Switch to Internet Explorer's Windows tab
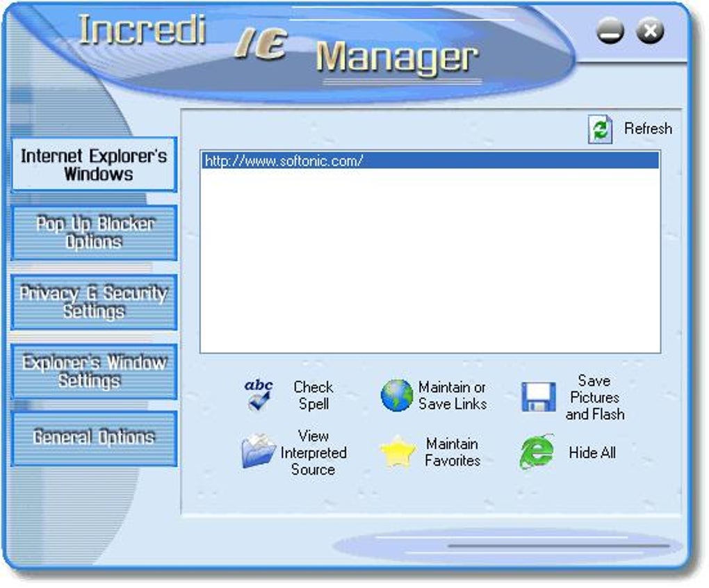The height and width of the screenshot is (588, 709). point(94,165)
